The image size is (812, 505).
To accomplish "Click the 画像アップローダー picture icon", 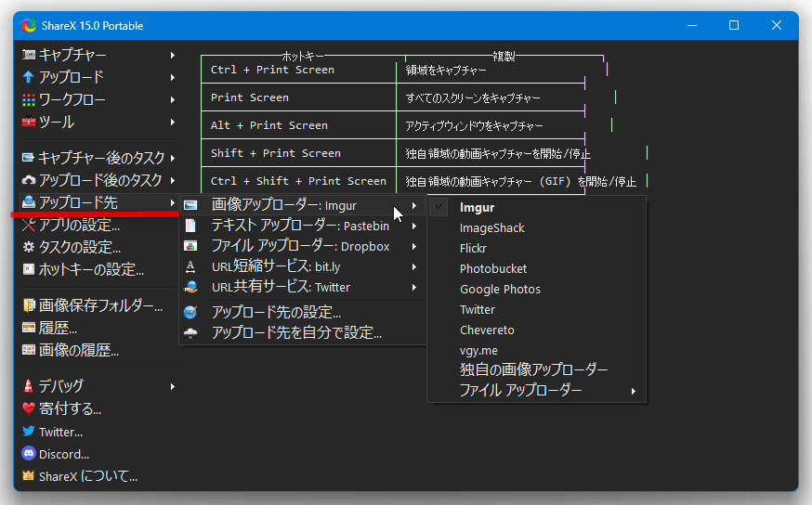I will tap(190, 205).
